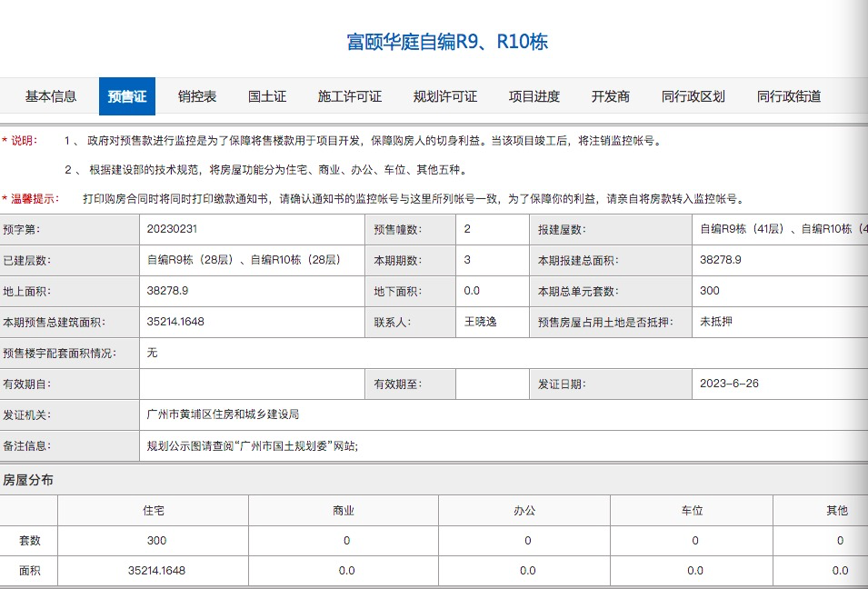
Task: Select the 规划许可证 tab
Action: (x=445, y=96)
